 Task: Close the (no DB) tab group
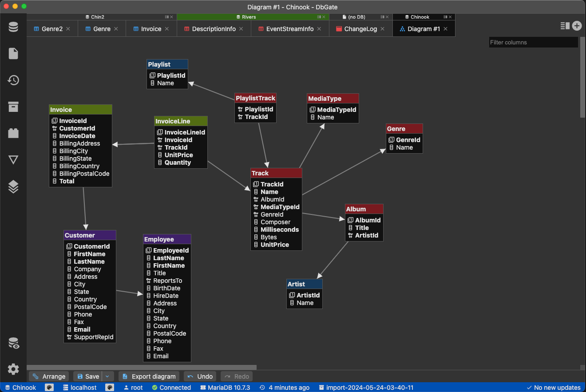388,17
